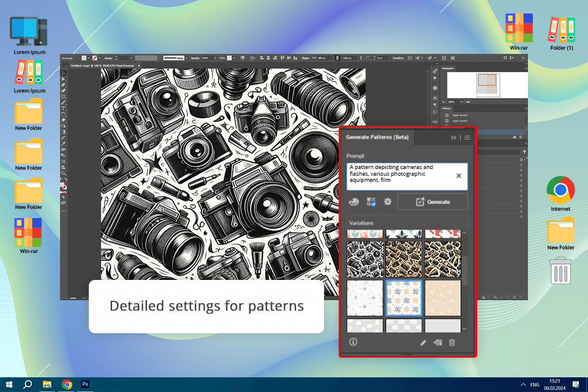
Task: Open the color palette options icon
Action: (x=353, y=202)
